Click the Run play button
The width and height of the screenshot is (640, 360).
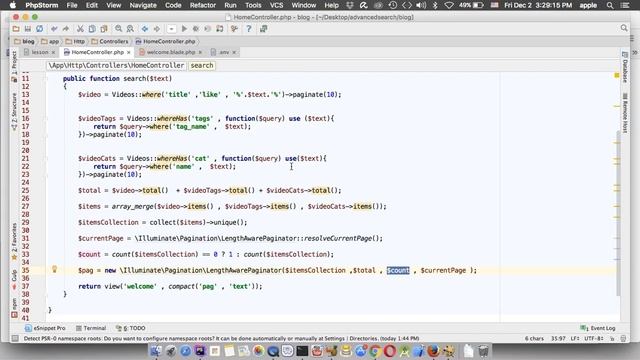coord(184,29)
